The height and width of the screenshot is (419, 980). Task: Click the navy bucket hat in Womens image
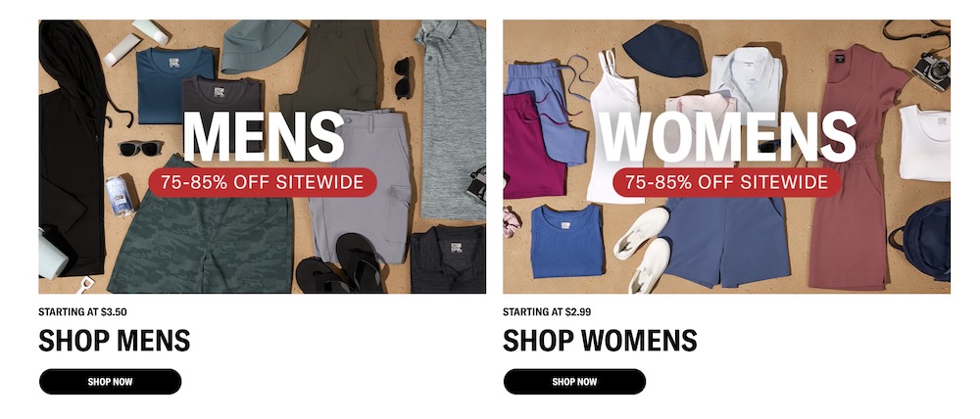[x=664, y=50]
